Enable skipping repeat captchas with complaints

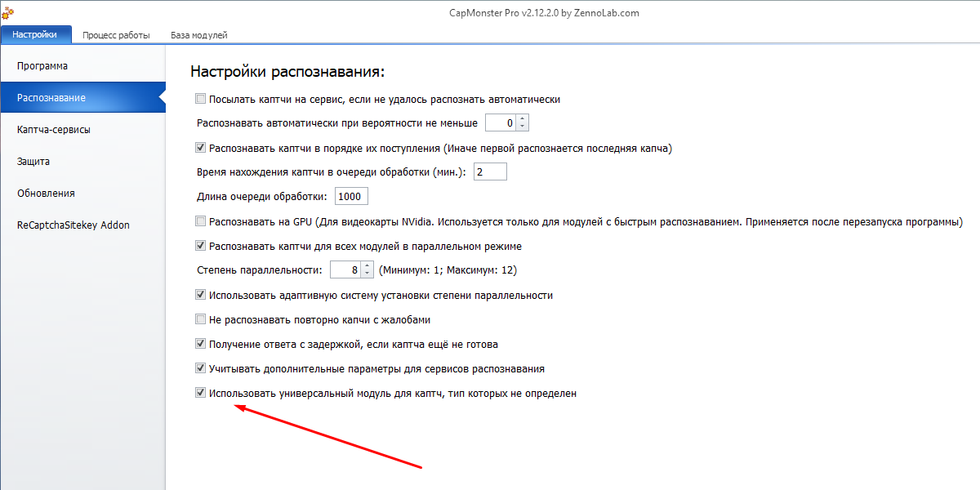tap(200, 319)
